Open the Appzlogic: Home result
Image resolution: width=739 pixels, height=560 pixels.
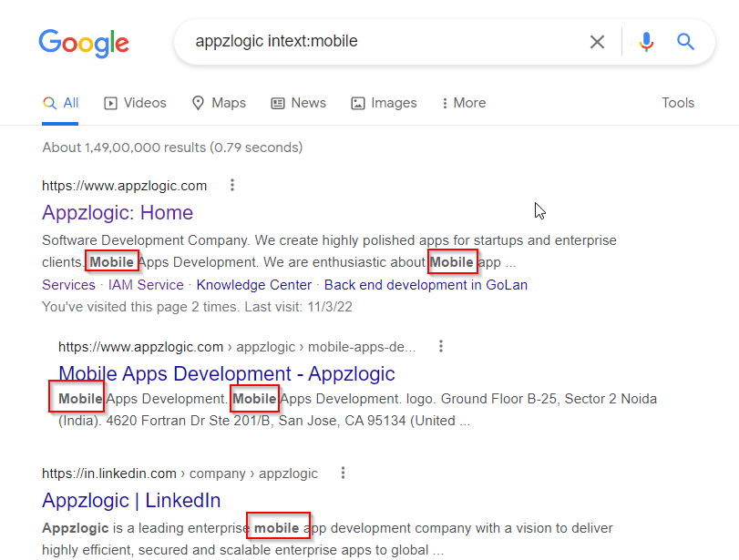coord(118,213)
